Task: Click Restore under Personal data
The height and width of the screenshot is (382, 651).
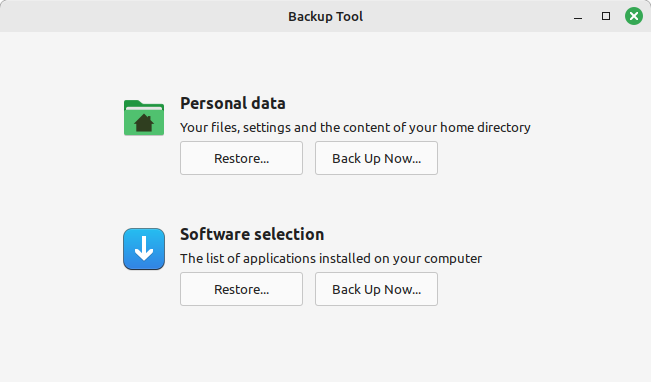Action: (x=241, y=158)
